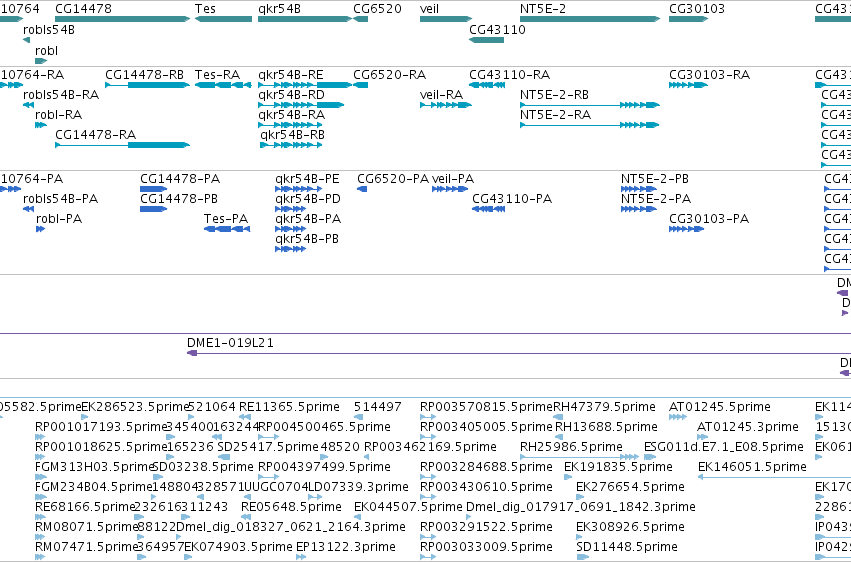The height and width of the screenshot is (562, 851).
Task: Click EST RP003033009.5prime label
Action: coord(486,547)
